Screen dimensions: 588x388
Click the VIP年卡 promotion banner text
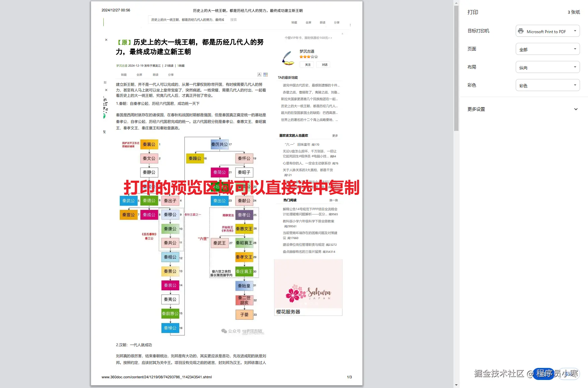pyautogui.click(x=308, y=38)
